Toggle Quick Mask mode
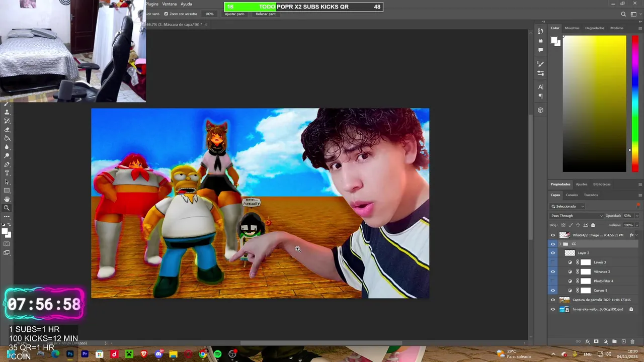The height and width of the screenshot is (362, 644). 7,244
